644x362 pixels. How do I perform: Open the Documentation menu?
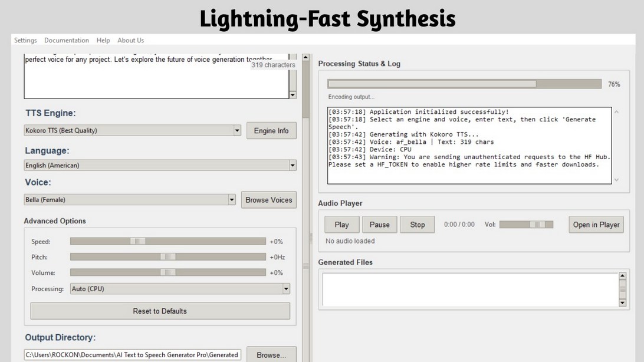pos(66,40)
